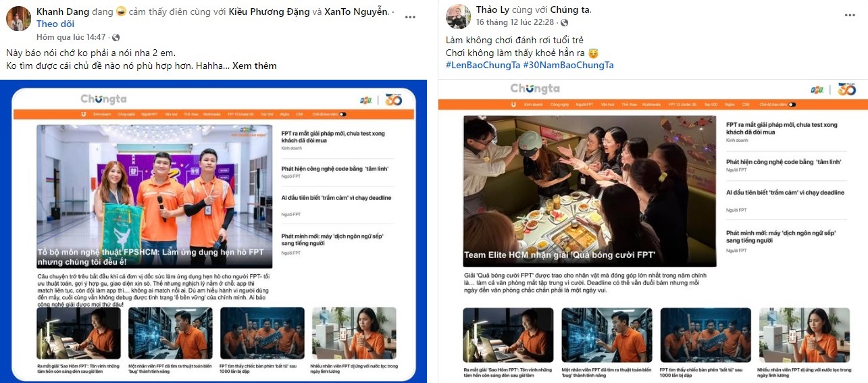Click the globe privacy icon under Khanh Dang
Image resolution: width=868 pixels, height=383 pixels.
[116, 37]
